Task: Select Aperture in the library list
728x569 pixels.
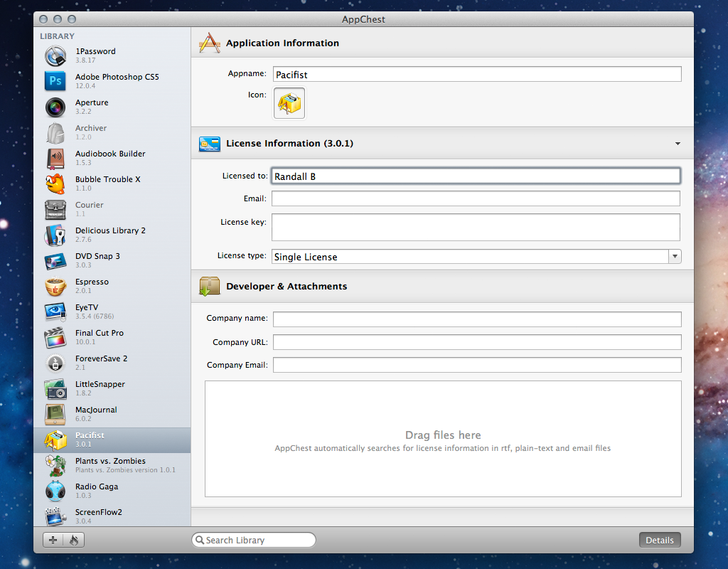Action: (112, 107)
